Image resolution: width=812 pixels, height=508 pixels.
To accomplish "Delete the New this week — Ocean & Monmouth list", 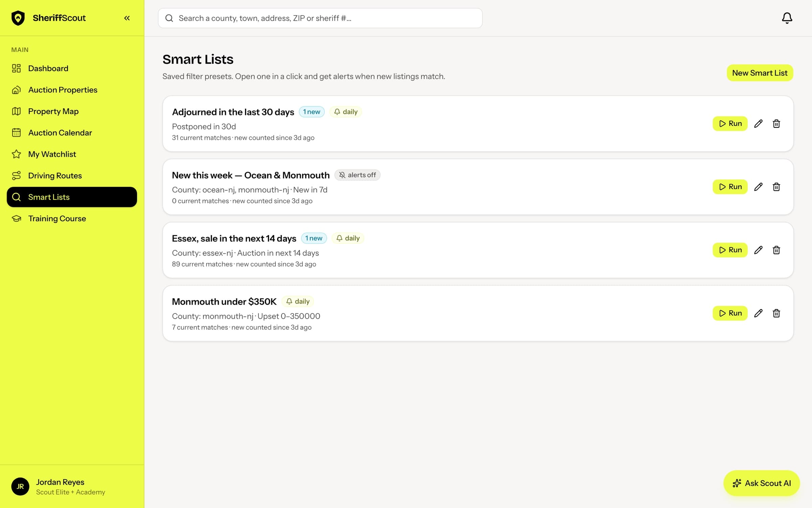I will pyautogui.click(x=776, y=187).
